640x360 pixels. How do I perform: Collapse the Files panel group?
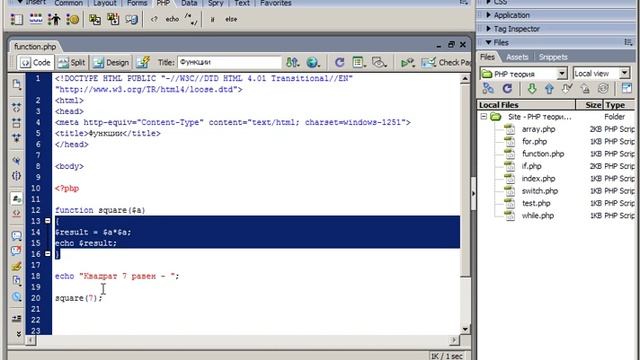488,42
